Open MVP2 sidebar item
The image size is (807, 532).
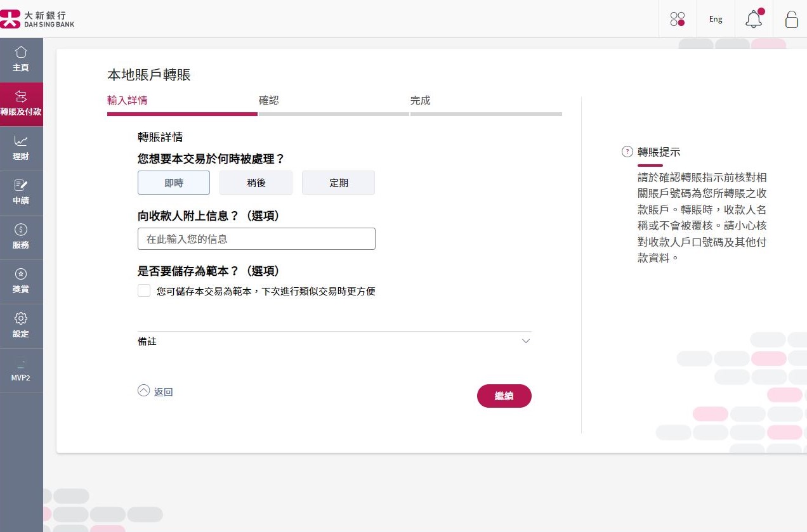pos(21,370)
